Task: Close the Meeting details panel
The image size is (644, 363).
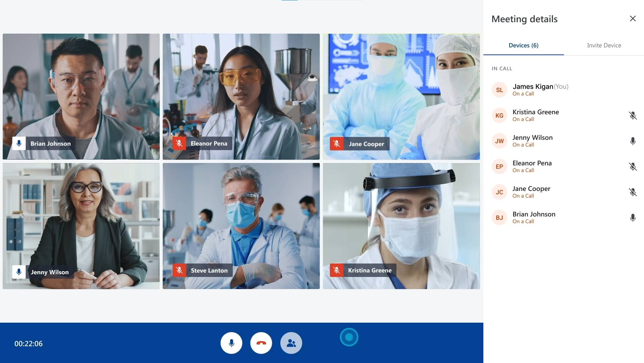Action: pos(632,19)
